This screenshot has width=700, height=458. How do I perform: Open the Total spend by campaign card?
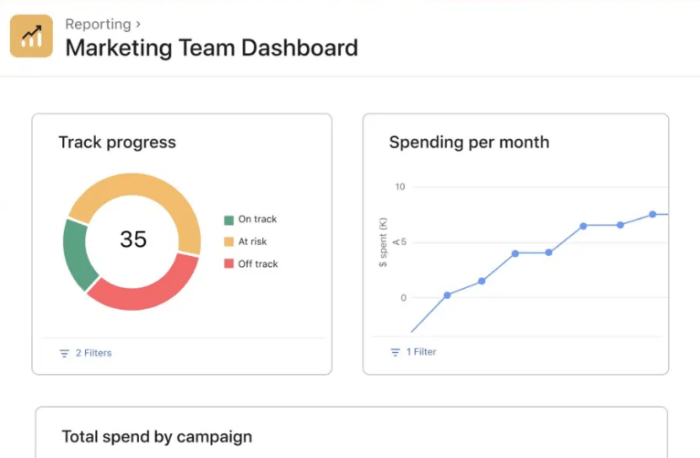[x=157, y=436]
